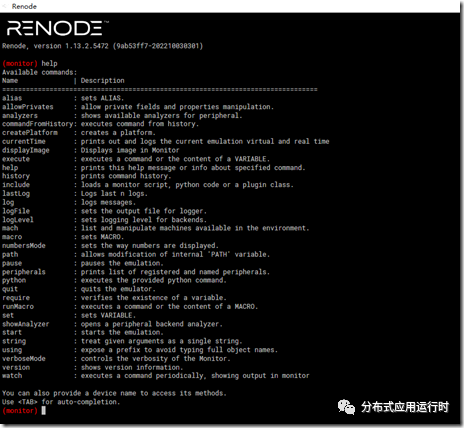Click 'prints command history.' description
This screenshot has height=428, width=464.
(126, 176)
